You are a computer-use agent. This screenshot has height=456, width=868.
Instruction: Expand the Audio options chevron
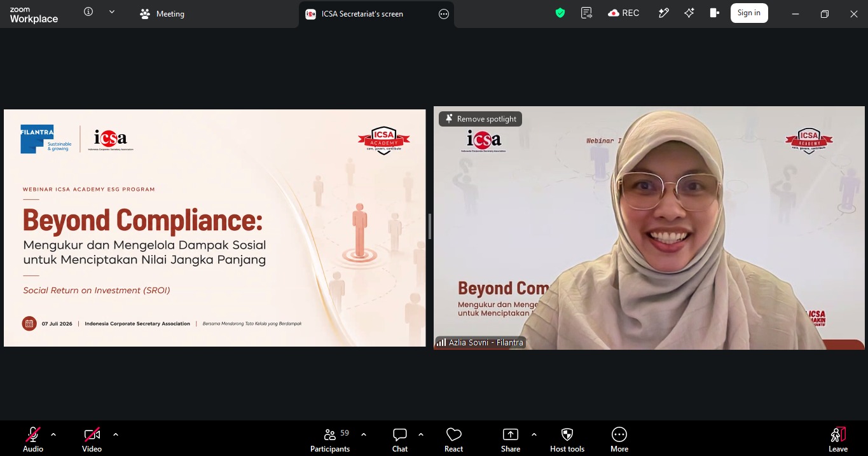pyautogui.click(x=53, y=434)
